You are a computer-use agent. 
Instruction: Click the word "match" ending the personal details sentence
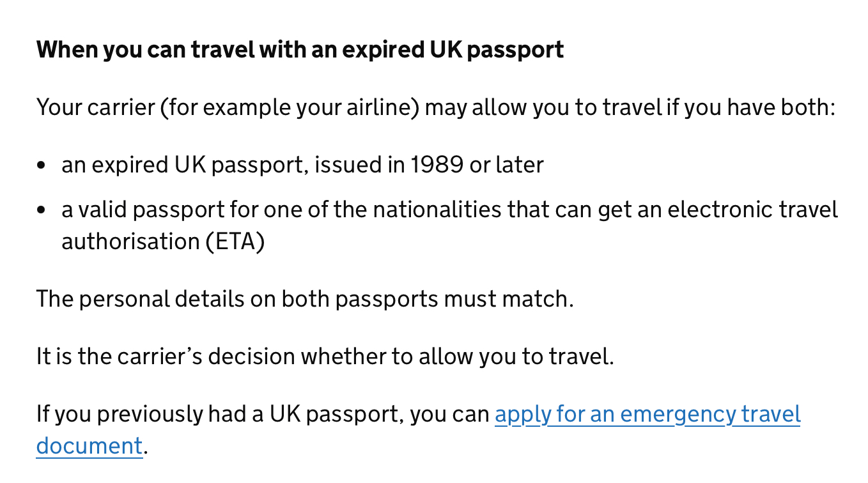[x=539, y=299]
